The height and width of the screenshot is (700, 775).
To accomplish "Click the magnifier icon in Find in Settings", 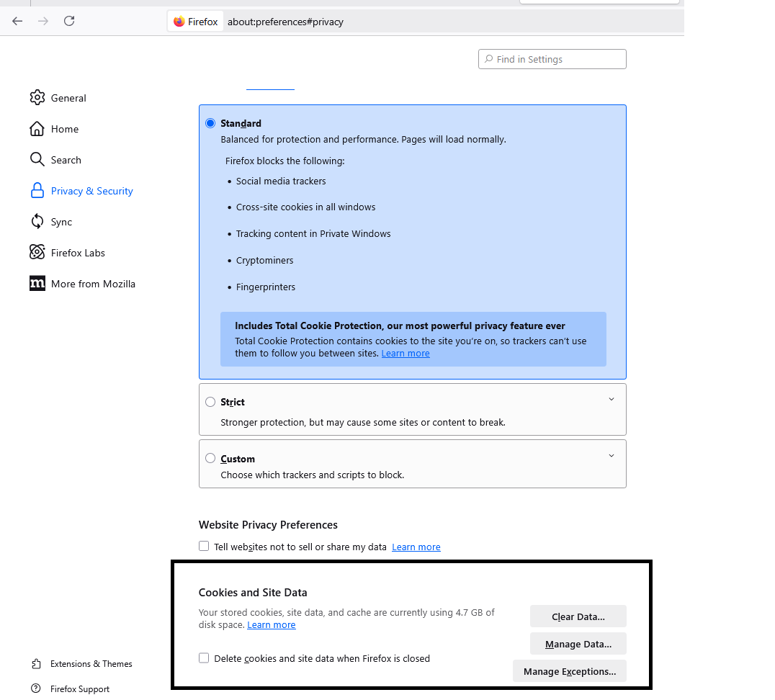I will coord(489,59).
